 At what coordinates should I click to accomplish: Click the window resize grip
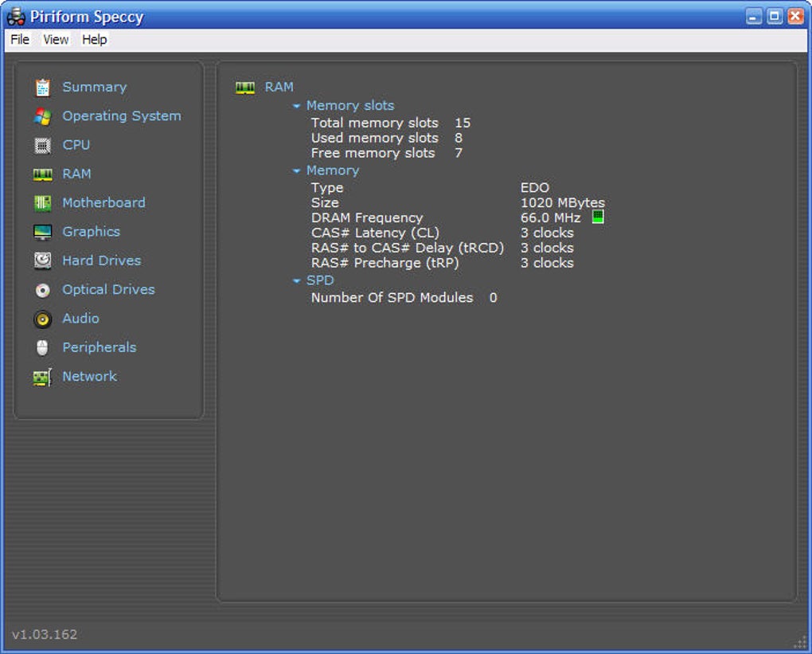[x=800, y=643]
